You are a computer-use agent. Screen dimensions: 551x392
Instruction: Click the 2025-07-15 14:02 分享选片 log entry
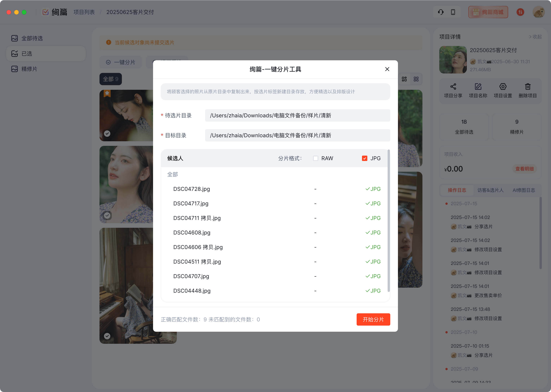pos(471,222)
